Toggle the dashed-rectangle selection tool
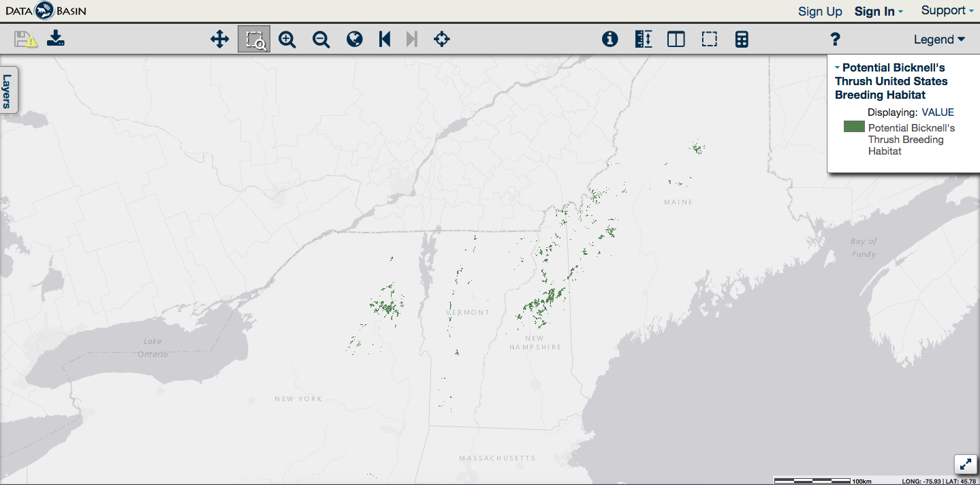 pos(710,40)
